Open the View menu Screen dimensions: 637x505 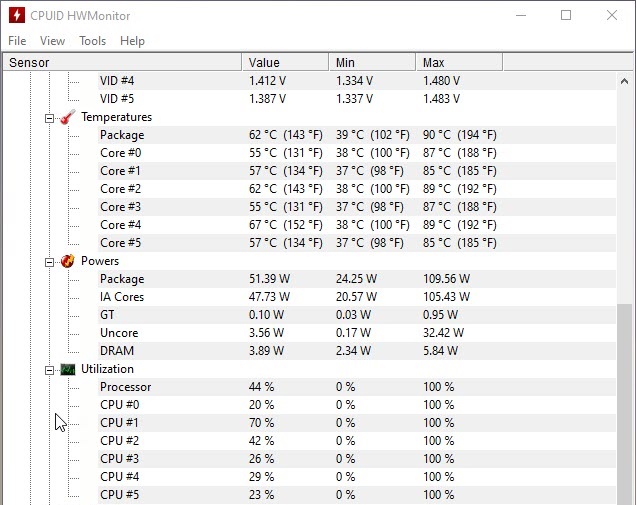(52, 41)
